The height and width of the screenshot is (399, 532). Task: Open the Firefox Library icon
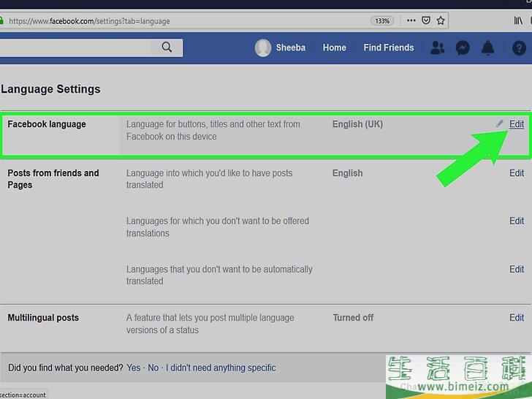click(518, 20)
